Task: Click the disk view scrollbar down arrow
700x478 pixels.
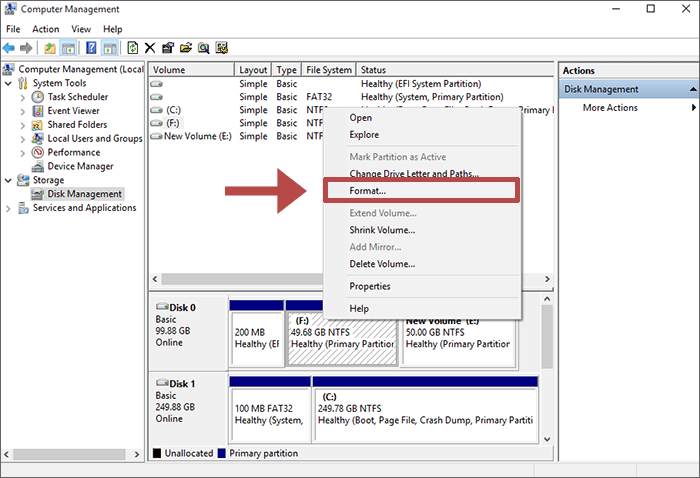Action: (547, 439)
